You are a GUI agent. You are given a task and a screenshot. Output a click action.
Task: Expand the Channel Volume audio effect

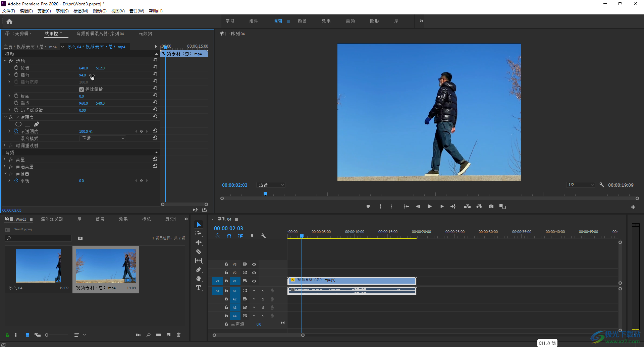coord(5,166)
